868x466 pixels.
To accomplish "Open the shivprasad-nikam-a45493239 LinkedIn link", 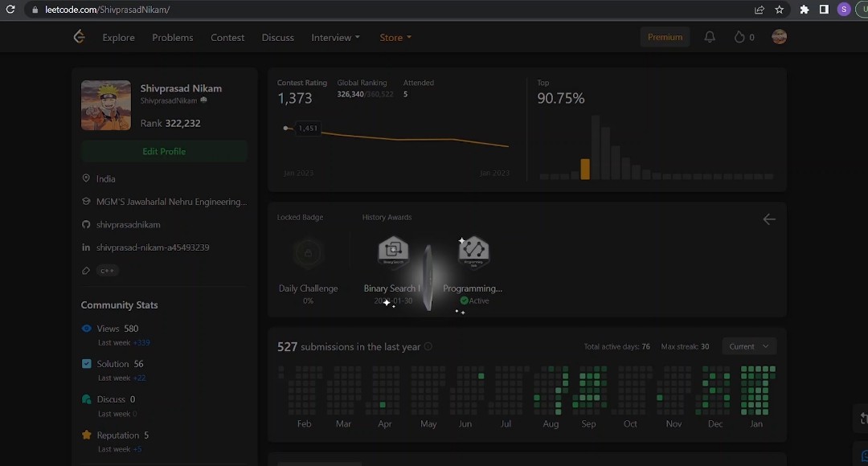I will (x=153, y=247).
